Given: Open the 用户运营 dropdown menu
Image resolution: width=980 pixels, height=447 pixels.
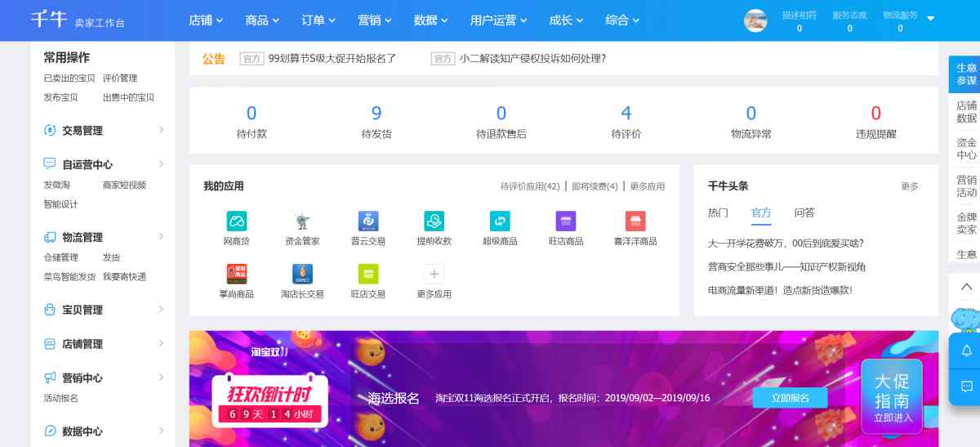Looking at the screenshot, I should pyautogui.click(x=499, y=20).
